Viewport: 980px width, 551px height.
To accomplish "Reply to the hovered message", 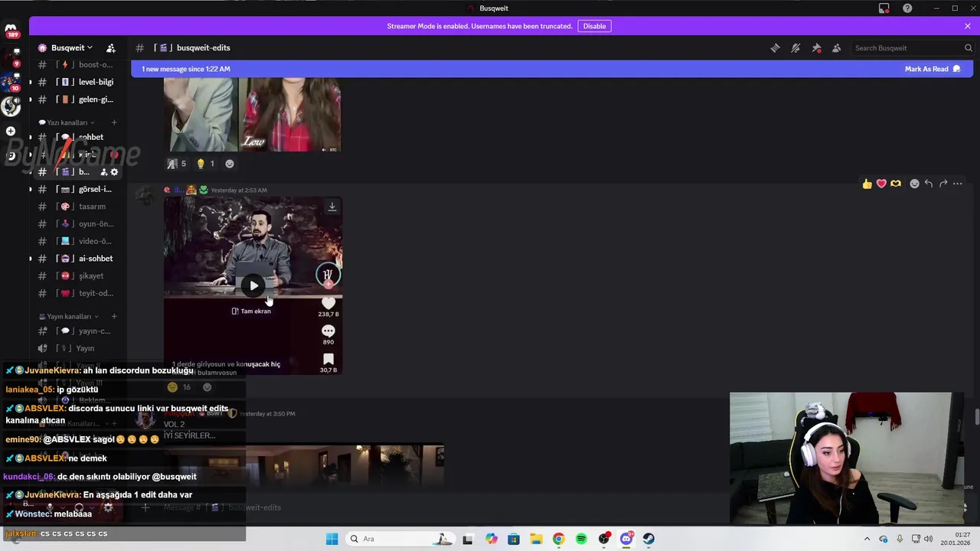I will [929, 184].
